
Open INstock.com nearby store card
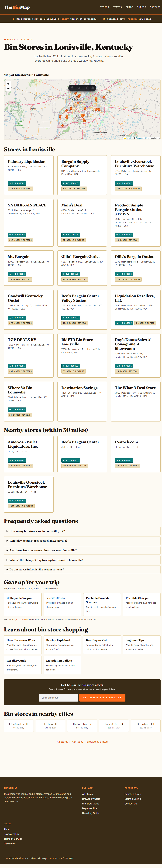point(135,454)
